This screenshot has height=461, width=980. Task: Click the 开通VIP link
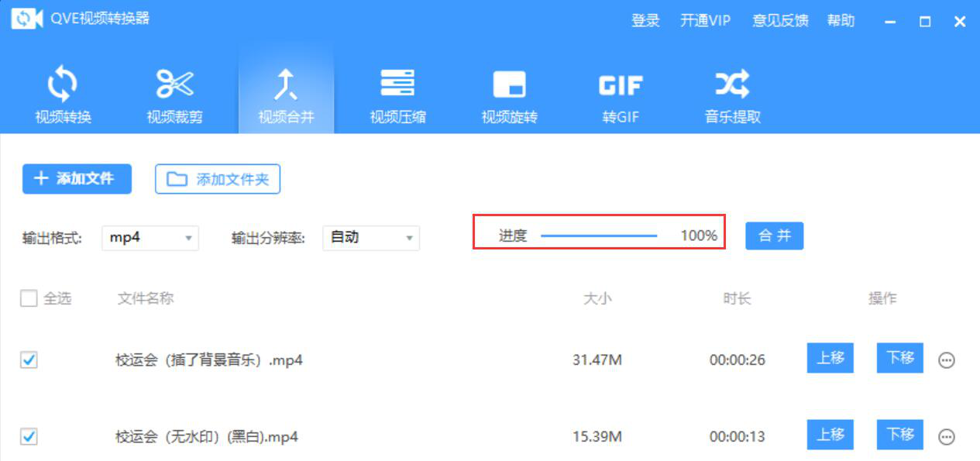point(705,21)
